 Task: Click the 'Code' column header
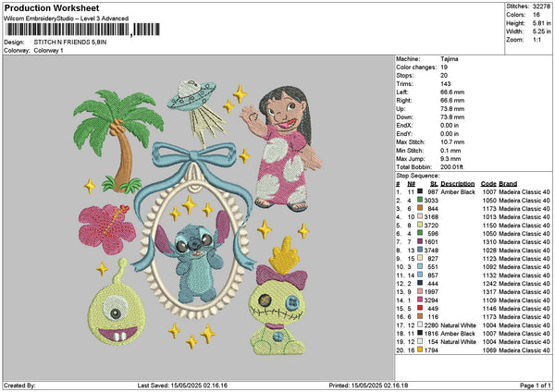click(x=488, y=184)
